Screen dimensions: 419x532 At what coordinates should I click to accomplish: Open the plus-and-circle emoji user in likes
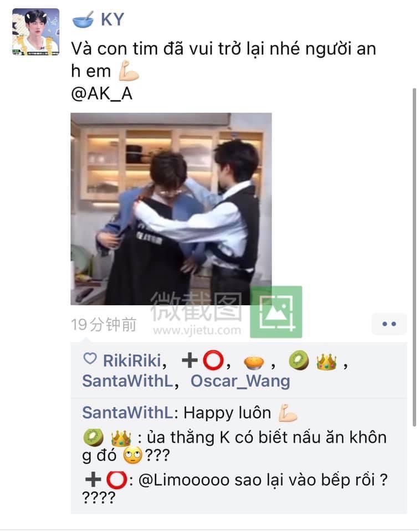coord(203,360)
